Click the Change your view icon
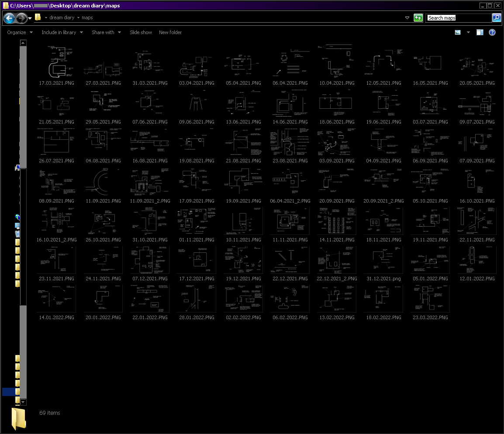 click(x=458, y=32)
